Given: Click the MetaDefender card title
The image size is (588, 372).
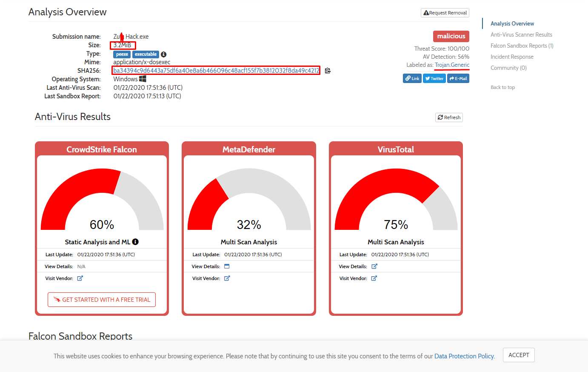Looking at the screenshot, I should pos(249,149).
